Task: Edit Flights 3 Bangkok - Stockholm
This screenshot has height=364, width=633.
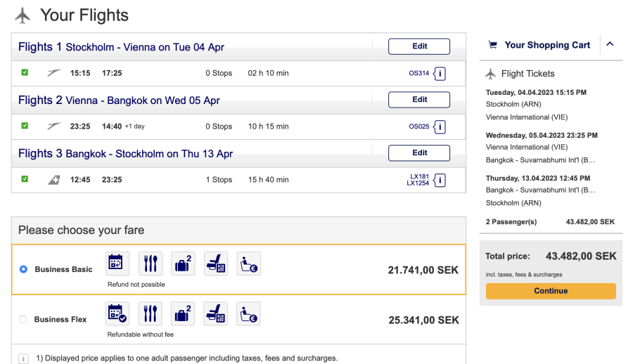Action: [419, 153]
